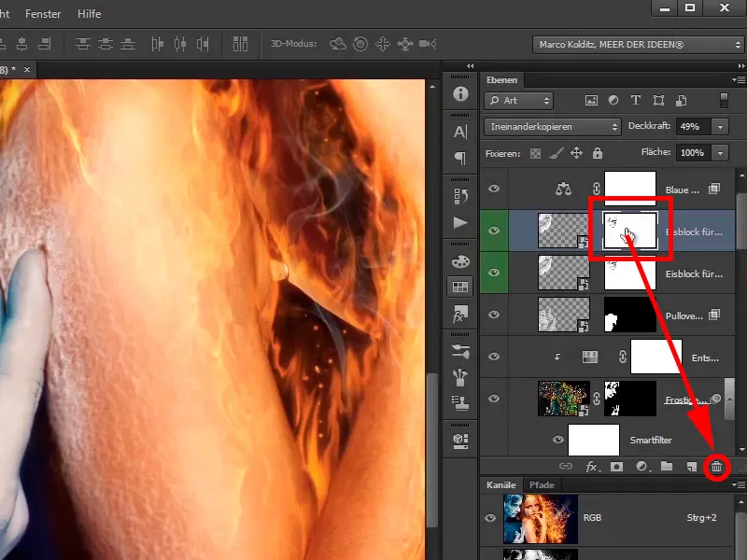The image size is (747, 560).
Task: Open the Clone Source stamp panel icon
Action: click(x=460, y=403)
